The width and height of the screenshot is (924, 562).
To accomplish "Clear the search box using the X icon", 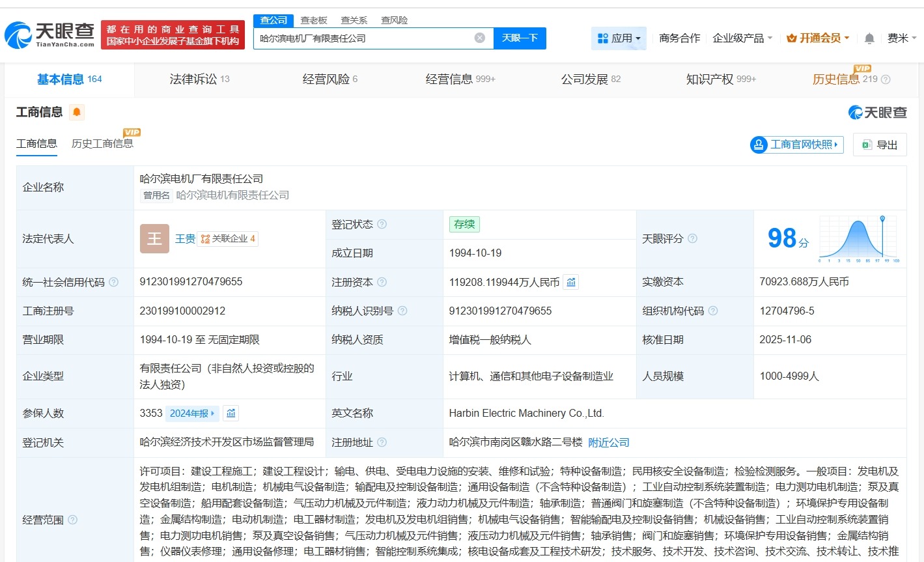I will [479, 38].
